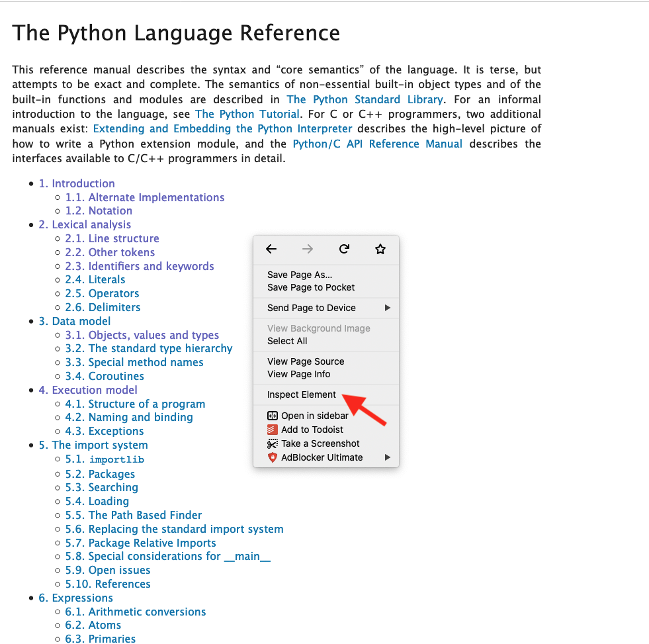This screenshot has width=649, height=644.
Task: Select the AdBlocker Ultimate label
Action: pos(322,457)
